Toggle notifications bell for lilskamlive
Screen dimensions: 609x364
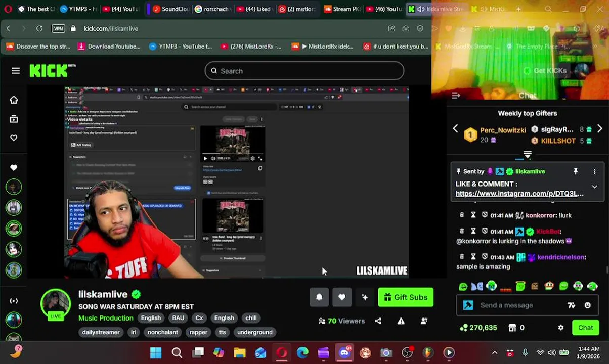pyautogui.click(x=319, y=297)
